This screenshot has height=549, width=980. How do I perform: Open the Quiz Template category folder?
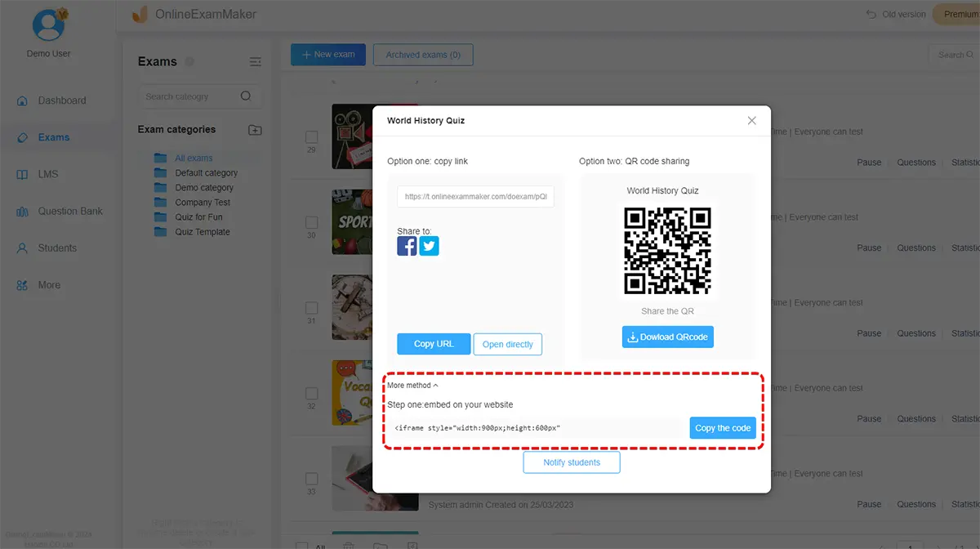pyautogui.click(x=202, y=232)
